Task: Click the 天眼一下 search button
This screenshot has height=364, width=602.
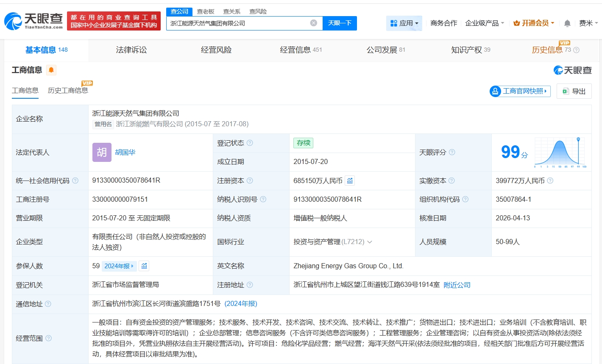Action: (x=340, y=23)
